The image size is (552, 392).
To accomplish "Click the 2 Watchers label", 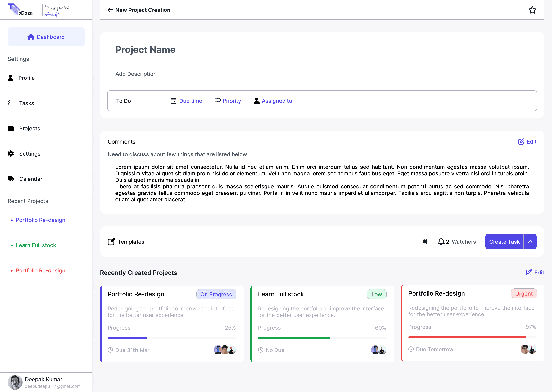I will [461, 242].
